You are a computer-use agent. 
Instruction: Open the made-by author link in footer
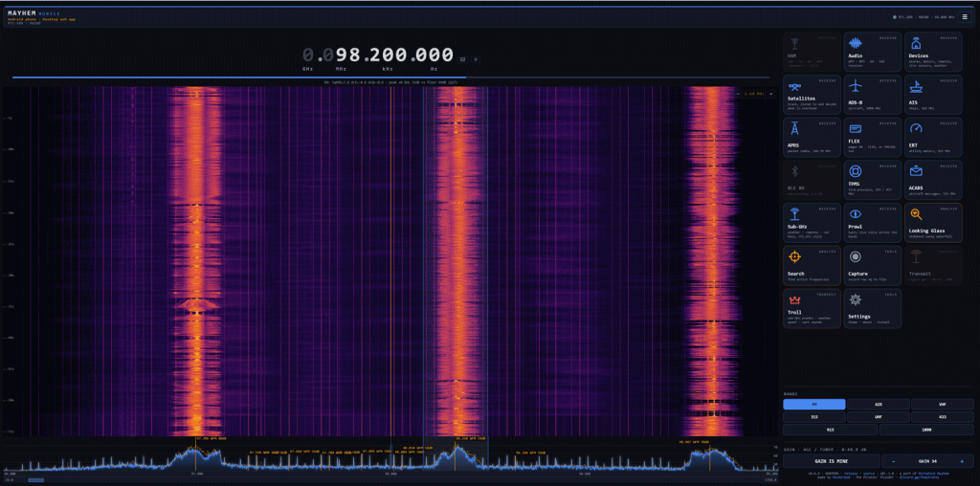841,477
